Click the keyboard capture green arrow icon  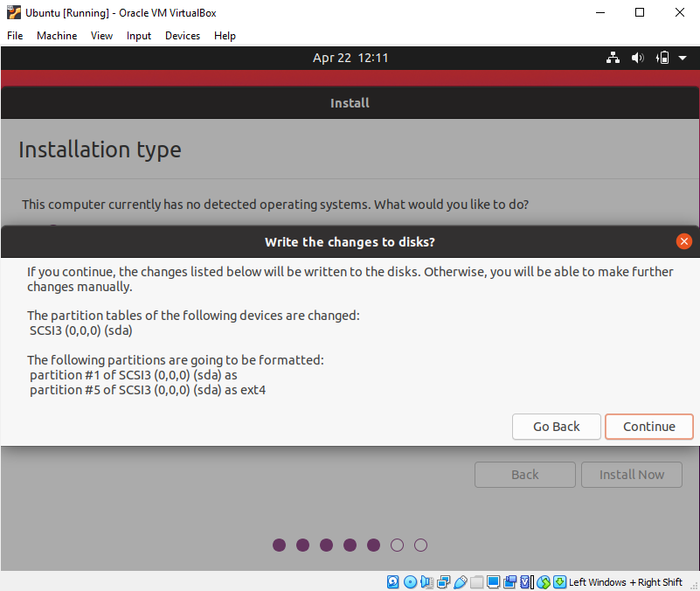click(x=559, y=581)
